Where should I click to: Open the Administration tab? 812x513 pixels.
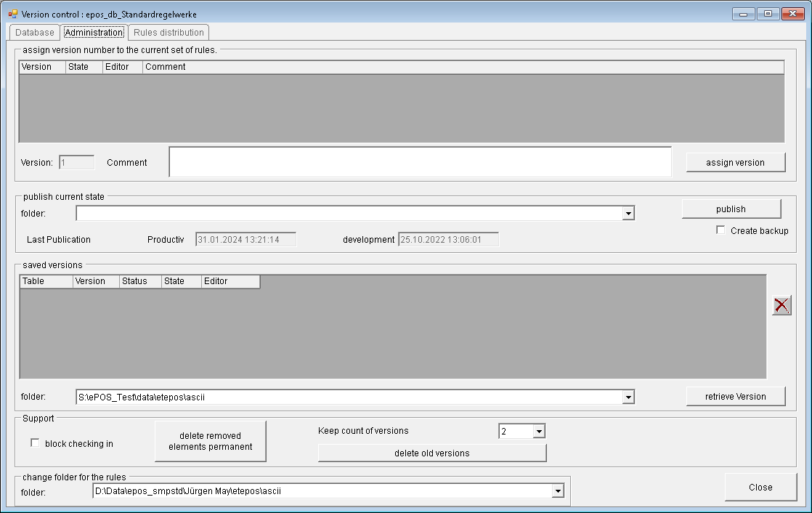(x=94, y=33)
